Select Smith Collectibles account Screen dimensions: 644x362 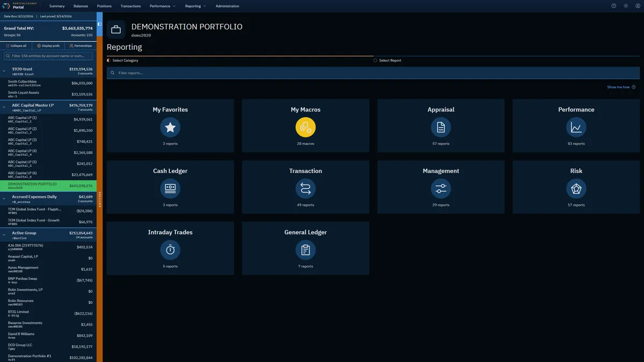point(48,83)
